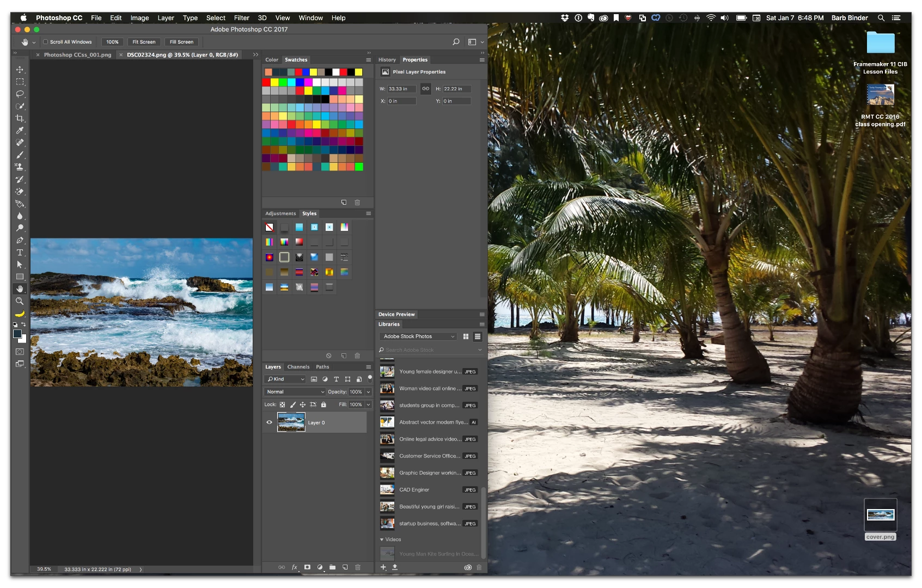Switch Libraries to grid view
The height and width of the screenshot is (588, 922).
[x=466, y=336]
